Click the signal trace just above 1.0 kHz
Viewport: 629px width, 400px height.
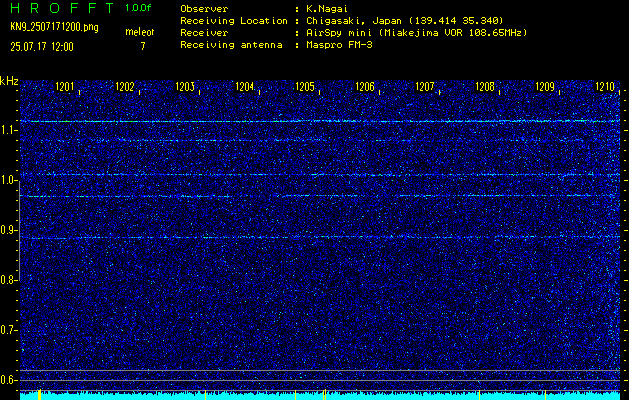coord(320,175)
